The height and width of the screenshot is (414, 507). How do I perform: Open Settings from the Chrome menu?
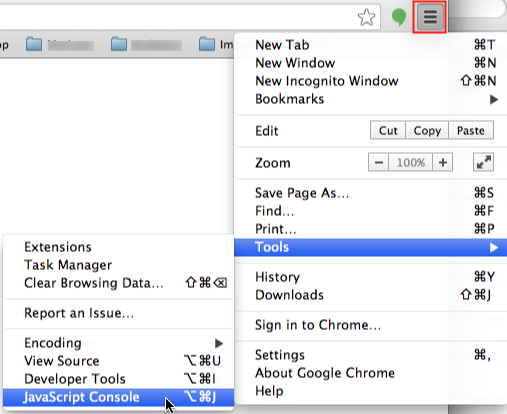pyautogui.click(x=371, y=355)
